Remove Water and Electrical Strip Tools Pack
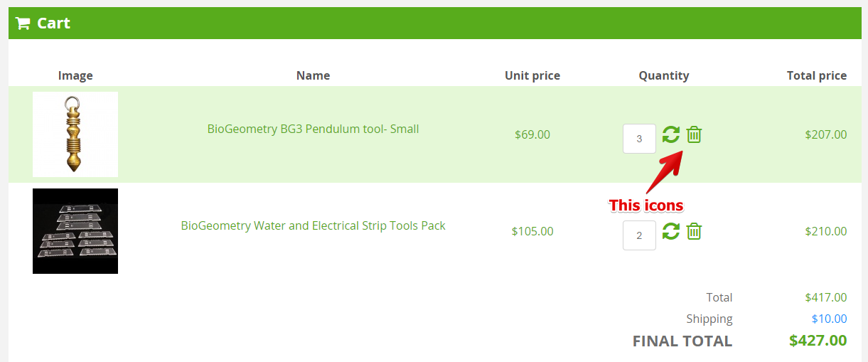This screenshot has width=868, height=362. tap(695, 231)
